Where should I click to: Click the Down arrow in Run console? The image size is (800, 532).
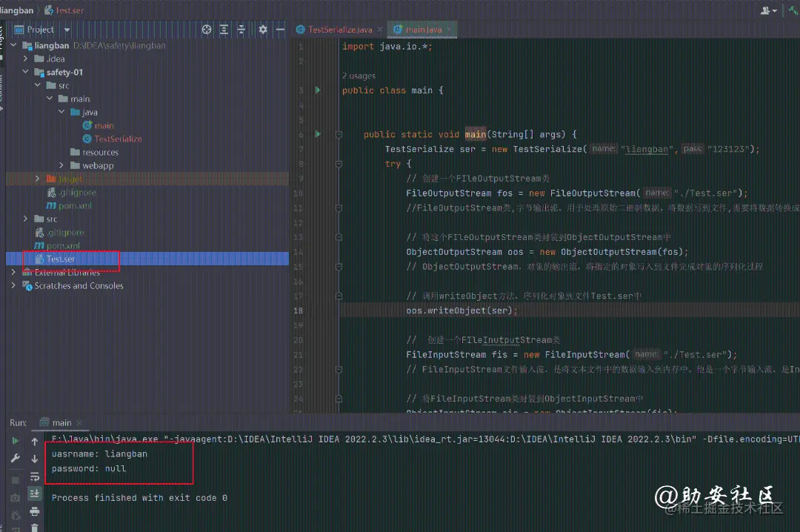pos(34,459)
